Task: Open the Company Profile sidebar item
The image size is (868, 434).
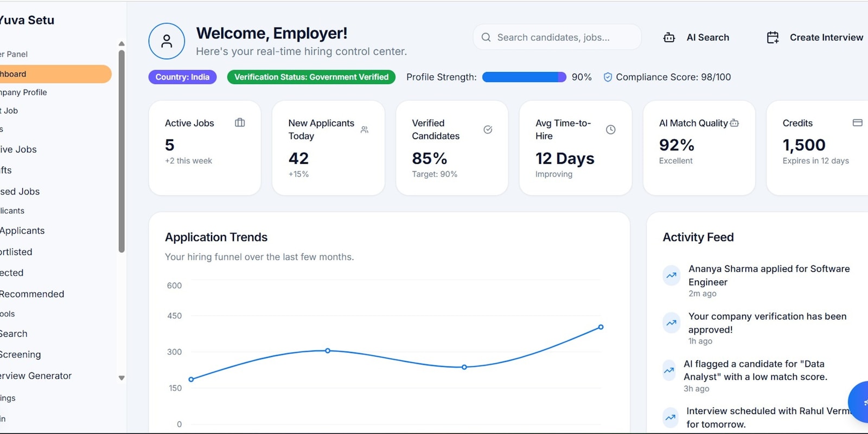Action: tap(24, 92)
